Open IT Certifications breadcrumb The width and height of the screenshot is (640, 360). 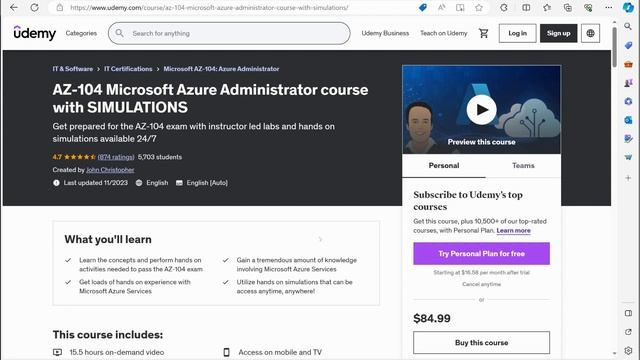point(128,69)
